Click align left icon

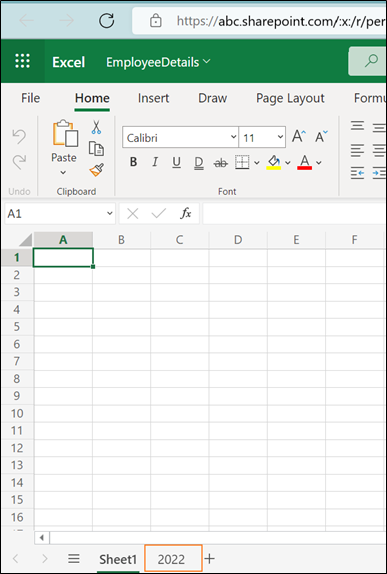tap(357, 149)
